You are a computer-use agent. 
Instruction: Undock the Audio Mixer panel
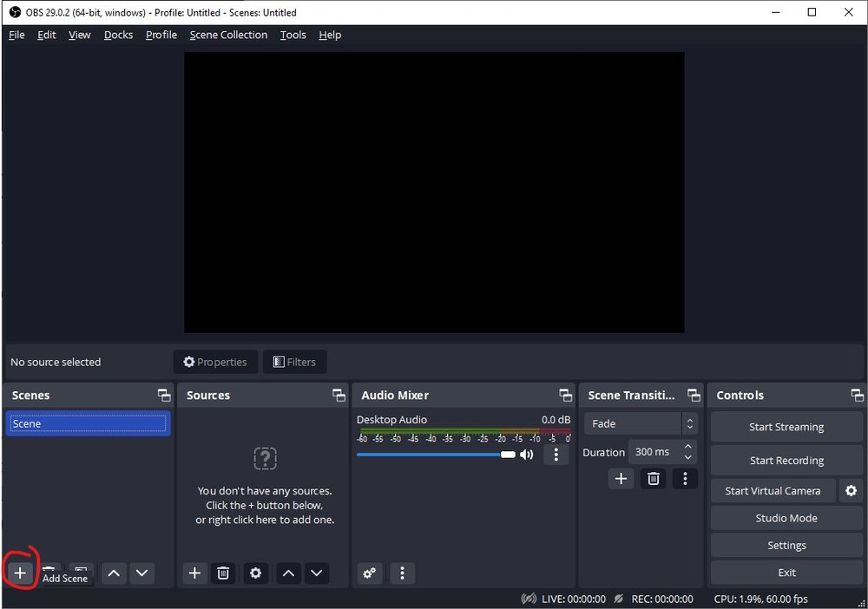(565, 395)
